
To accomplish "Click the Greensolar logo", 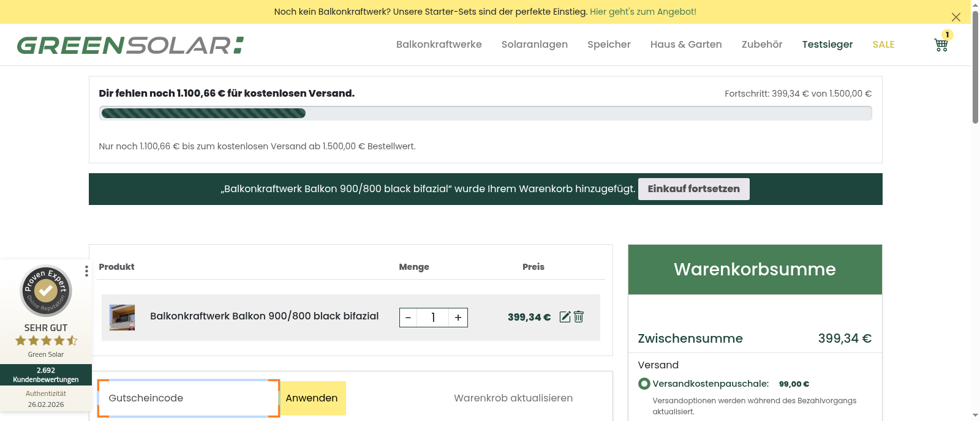I will click(x=130, y=45).
